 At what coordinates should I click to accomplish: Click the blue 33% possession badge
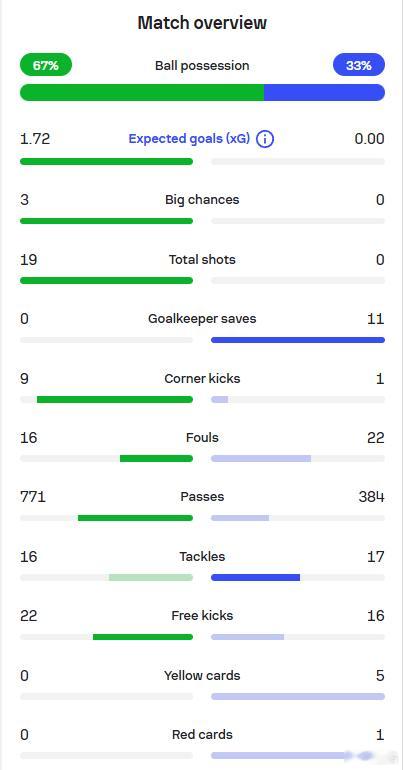coord(359,65)
